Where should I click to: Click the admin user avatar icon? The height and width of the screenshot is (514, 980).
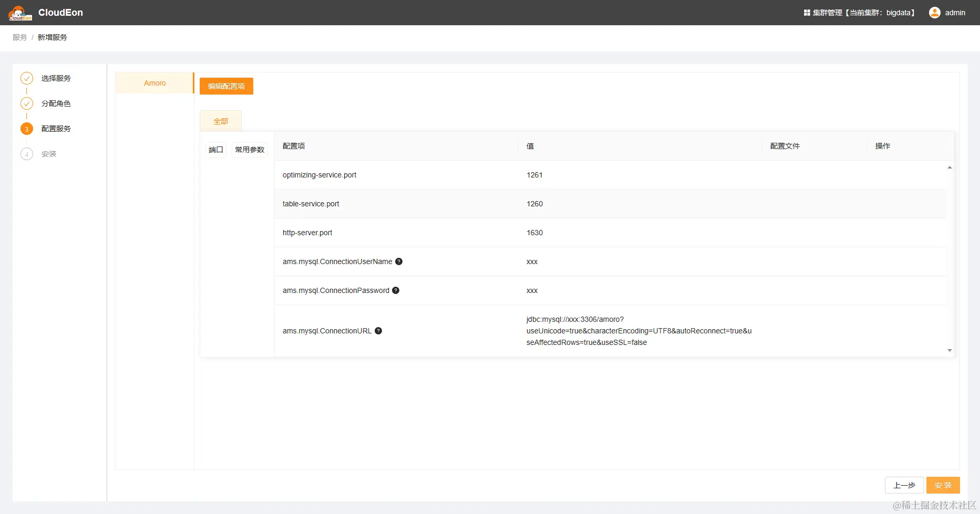pos(934,13)
